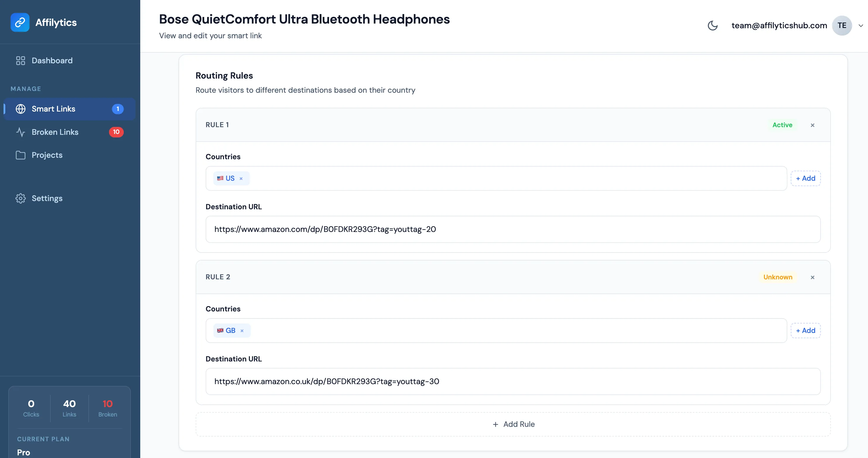This screenshot has height=458, width=868.
Task: Click the GB flag chip
Action: click(x=232, y=331)
